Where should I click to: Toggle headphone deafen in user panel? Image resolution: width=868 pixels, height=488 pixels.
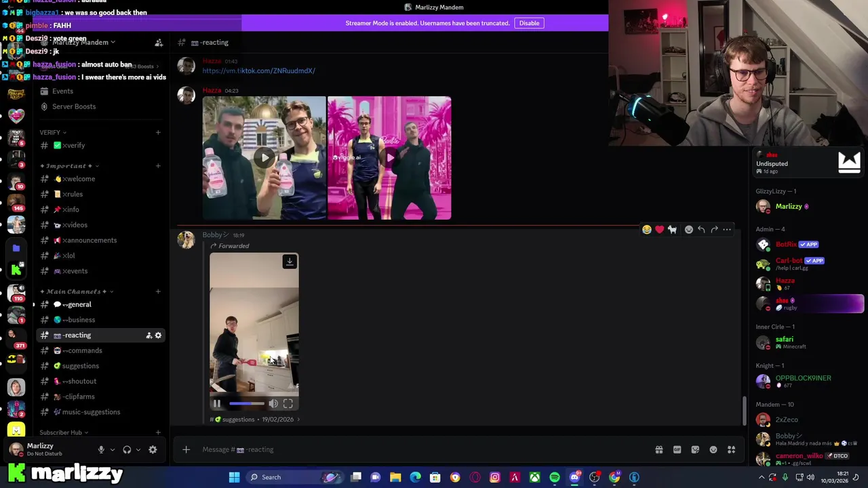point(127,449)
